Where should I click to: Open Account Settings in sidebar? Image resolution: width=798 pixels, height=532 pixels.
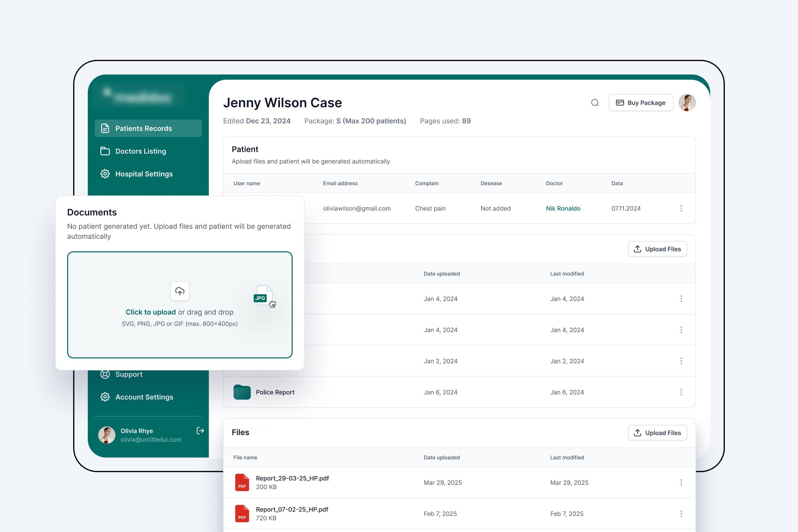[x=144, y=397]
